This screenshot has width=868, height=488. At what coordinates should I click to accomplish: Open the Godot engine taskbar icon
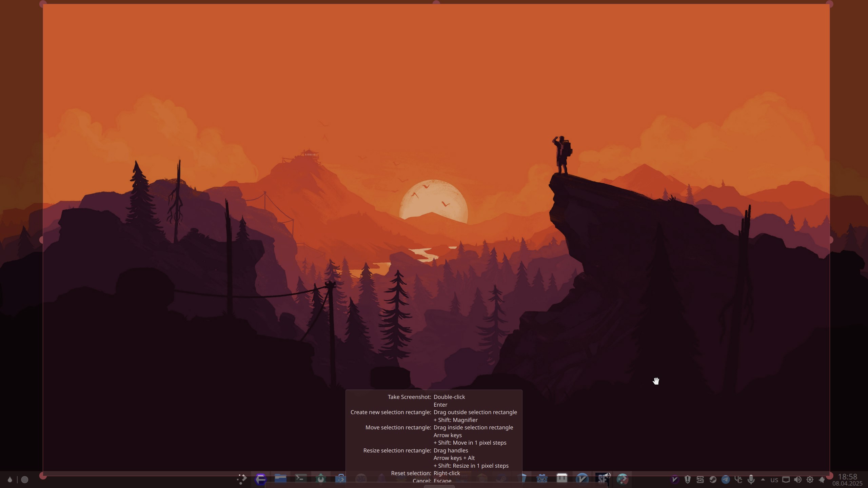[x=542, y=479]
